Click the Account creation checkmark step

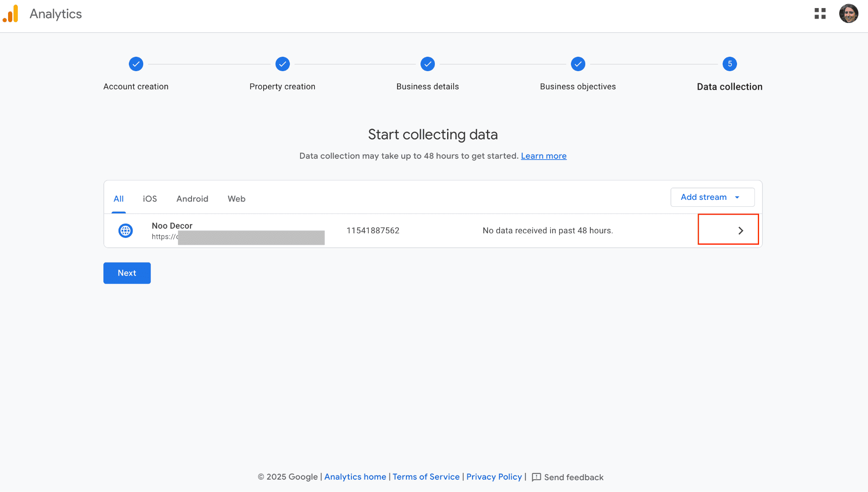click(136, 64)
